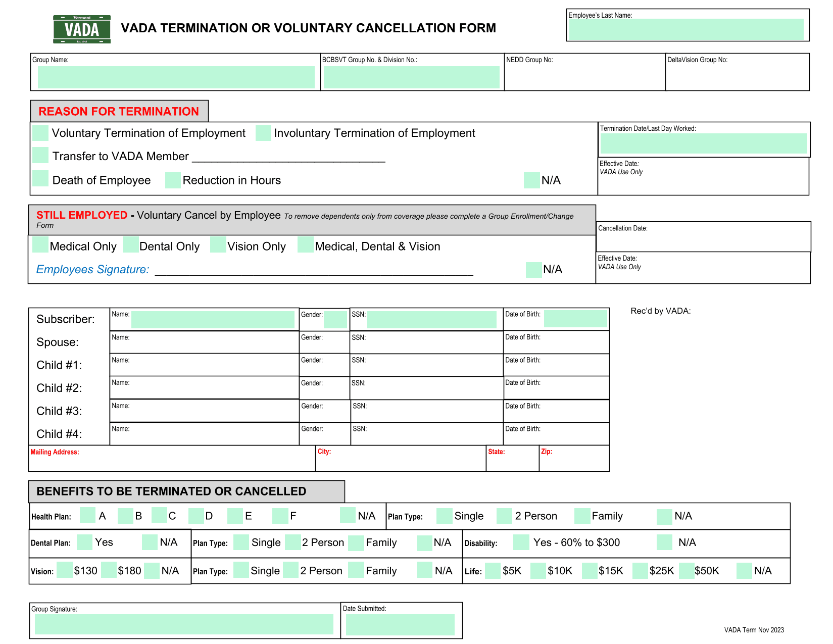Tick Health Plan N/A checkbox
This screenshot has height=644, width=833.
click(x=348, y=515)
